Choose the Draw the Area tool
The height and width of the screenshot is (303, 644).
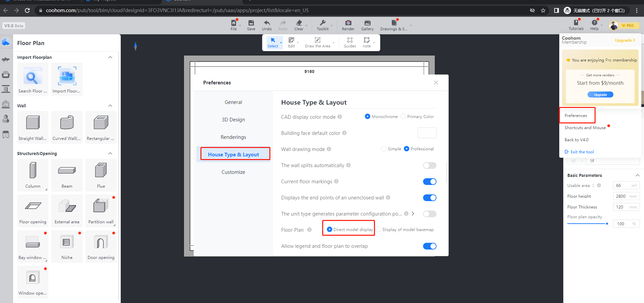317,42
